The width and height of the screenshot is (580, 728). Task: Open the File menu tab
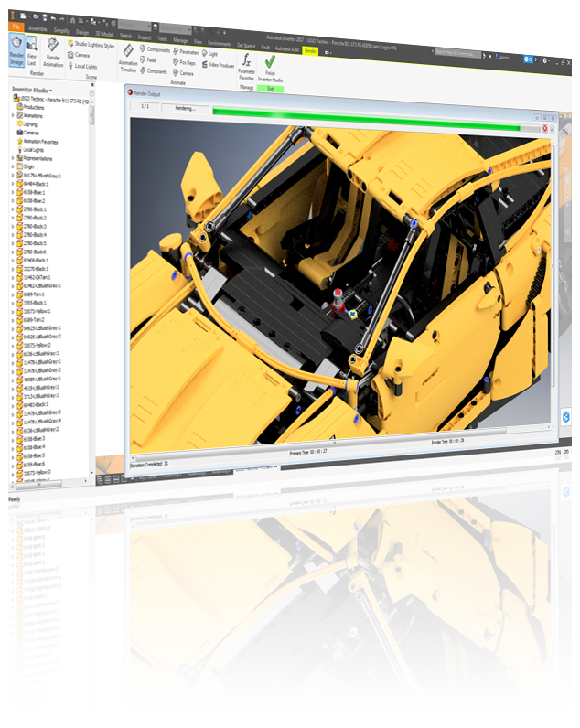pos(16,28)
